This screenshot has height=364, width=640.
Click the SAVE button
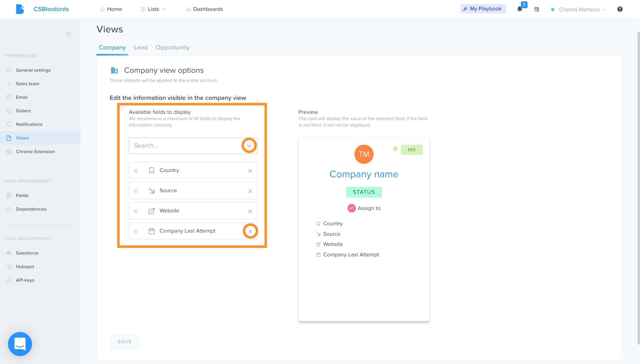pyautogui.click(x=125, y=342)
